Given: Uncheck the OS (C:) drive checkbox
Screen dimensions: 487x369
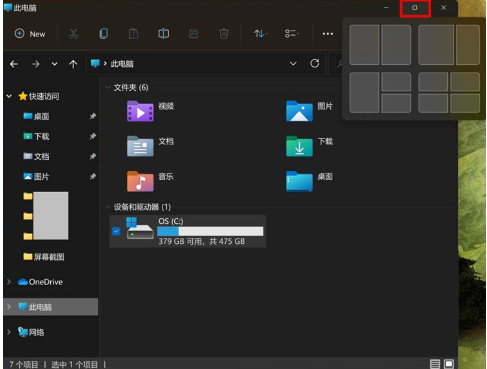Looking at the screenshot, I should [116, 231].
